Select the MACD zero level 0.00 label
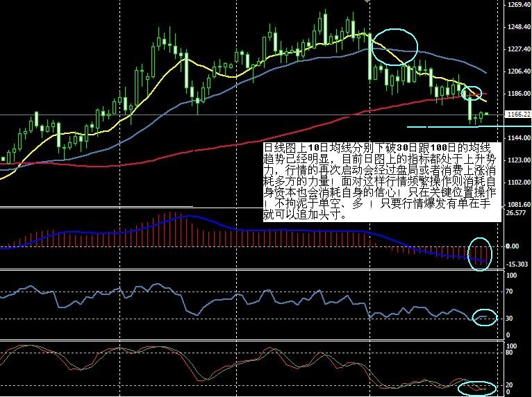 (x=513, y=246)
